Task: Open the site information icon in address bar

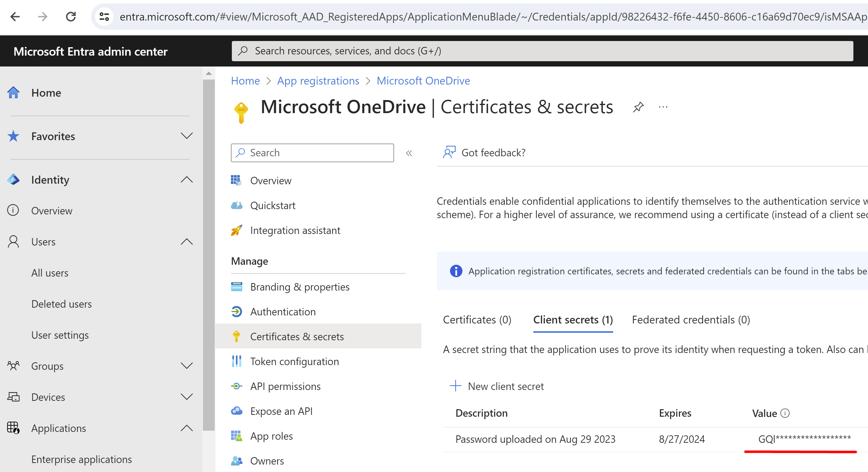Action: coord(104,16)
